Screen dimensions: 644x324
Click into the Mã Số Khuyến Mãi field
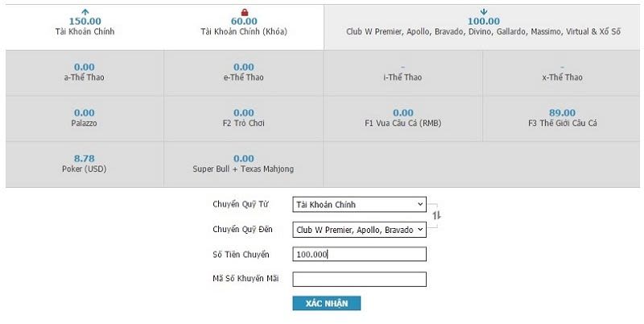[x=359, y=279]
